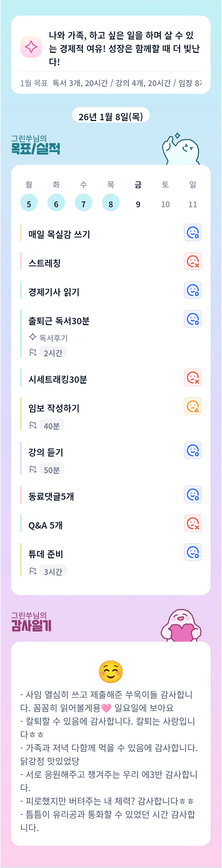Image resolution: width=222 pixels, height=868 pixels.
Task: Click the sparkle goal icon at top
Action: (x=31, y=47)
